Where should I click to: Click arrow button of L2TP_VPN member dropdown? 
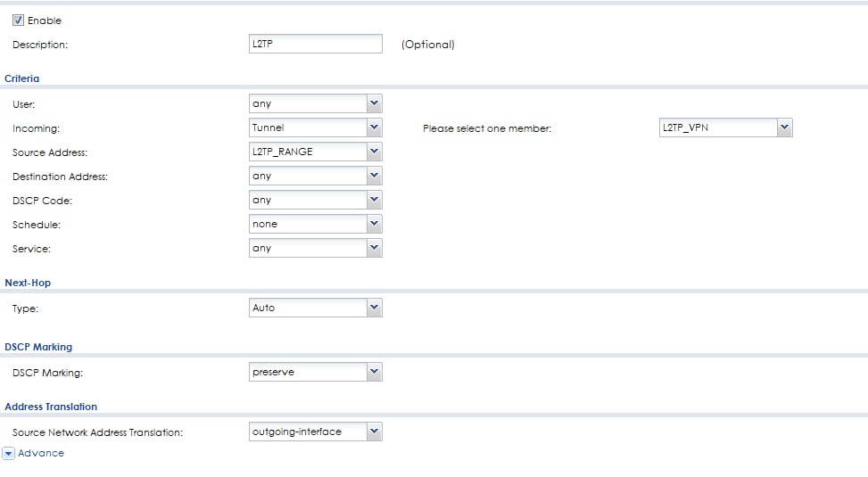coord(784,127)
